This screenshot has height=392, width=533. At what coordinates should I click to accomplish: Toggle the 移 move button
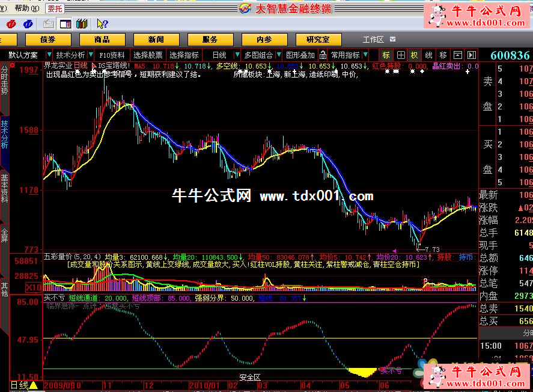(443, 55)
